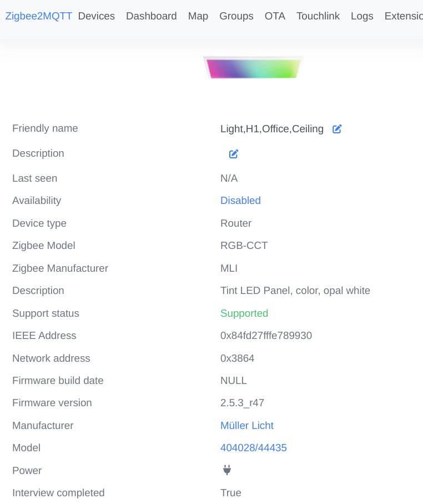423x504 pixels.
Task: Navigate to Groups
Action: [236, 16]
